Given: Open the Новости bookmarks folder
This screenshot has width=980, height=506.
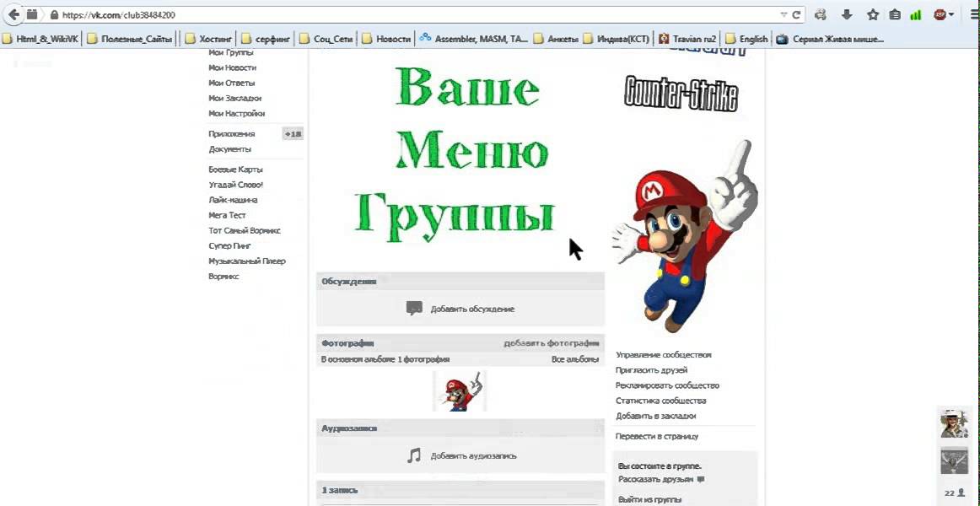Looking at the screenshot, I should (x=385, y=39).
